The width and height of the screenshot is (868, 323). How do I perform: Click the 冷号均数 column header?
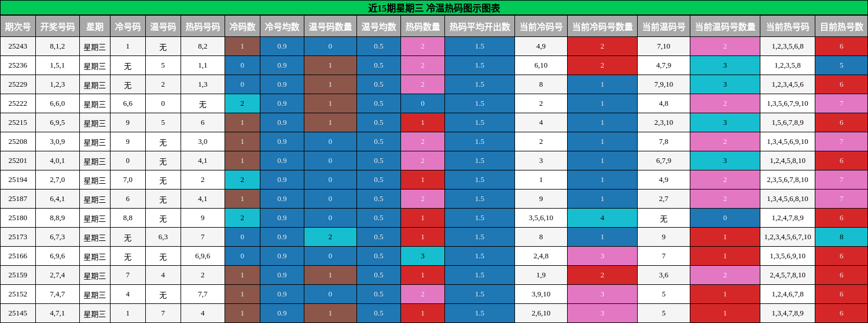(x=282, y=26)
